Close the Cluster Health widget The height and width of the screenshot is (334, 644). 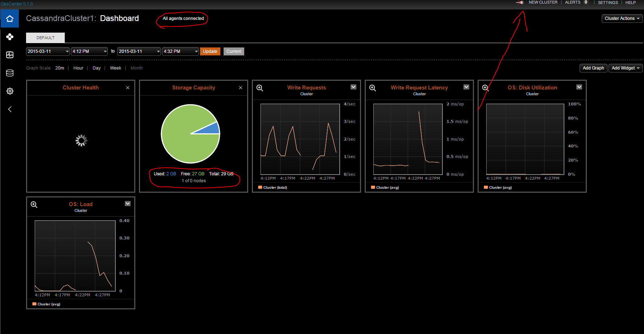[128, 88]
